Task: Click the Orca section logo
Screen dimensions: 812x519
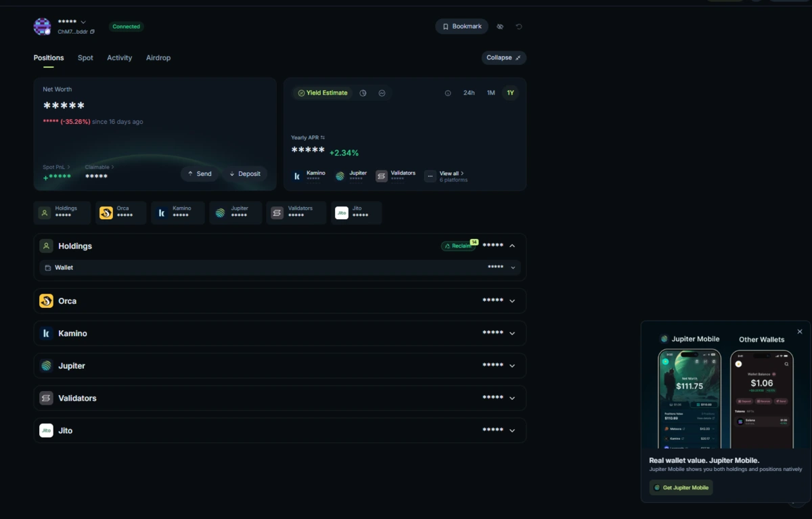Action: pyautogui.click(x=46, y=301)
